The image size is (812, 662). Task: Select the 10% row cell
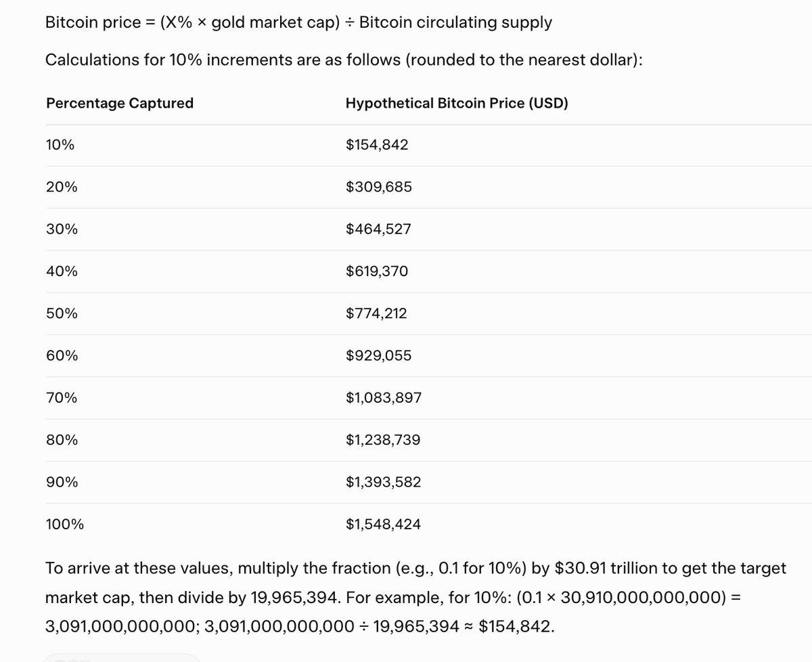pos(60,145)
